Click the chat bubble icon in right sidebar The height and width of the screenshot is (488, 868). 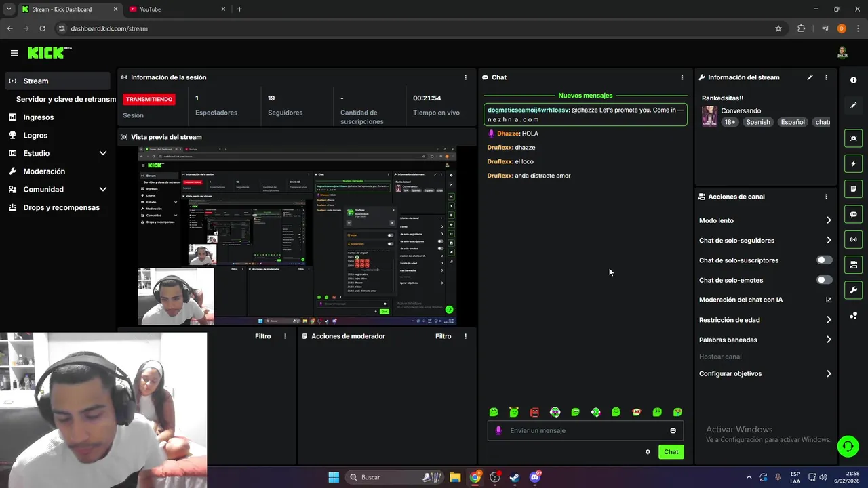pyautogui.click(x=853, y=214)
